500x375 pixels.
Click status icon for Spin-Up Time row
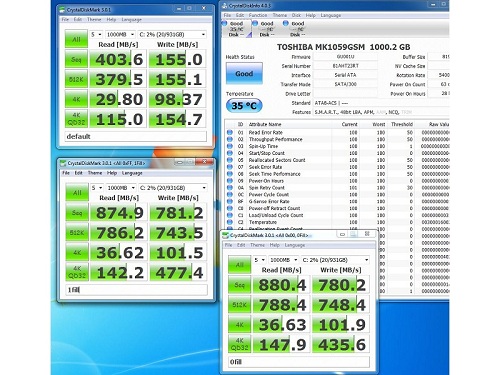pos(230,146)
